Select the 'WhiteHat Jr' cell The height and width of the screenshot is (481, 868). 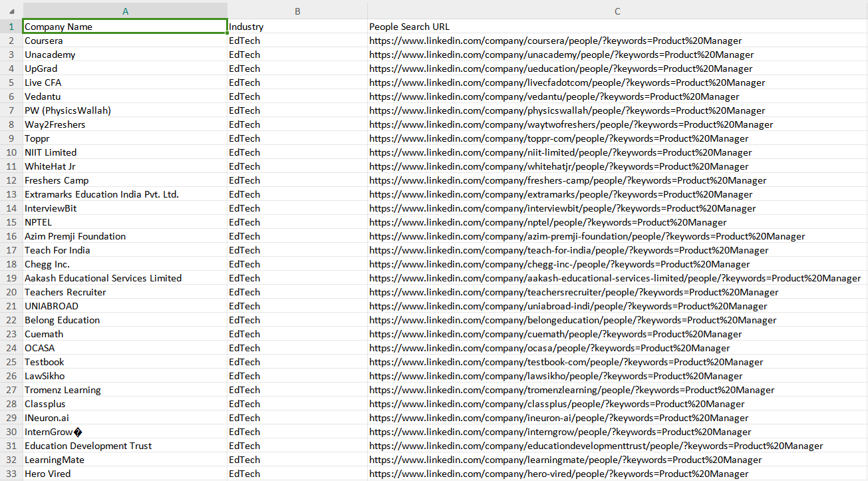pos(125,166)
